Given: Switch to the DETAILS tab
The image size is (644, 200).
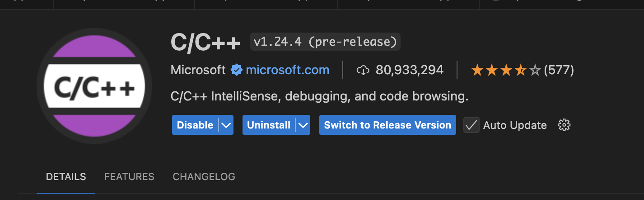Looking at the screenshot, I should point(66,176).
